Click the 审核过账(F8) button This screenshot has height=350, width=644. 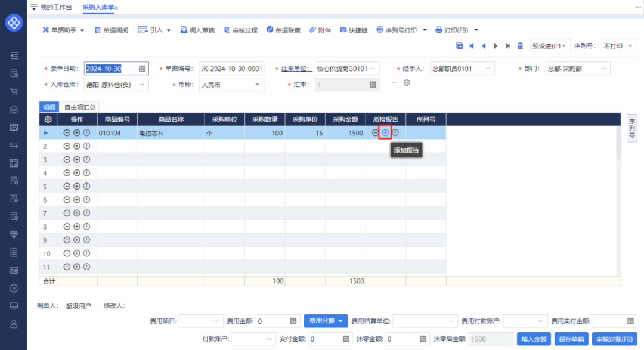[x=614, y=339]
